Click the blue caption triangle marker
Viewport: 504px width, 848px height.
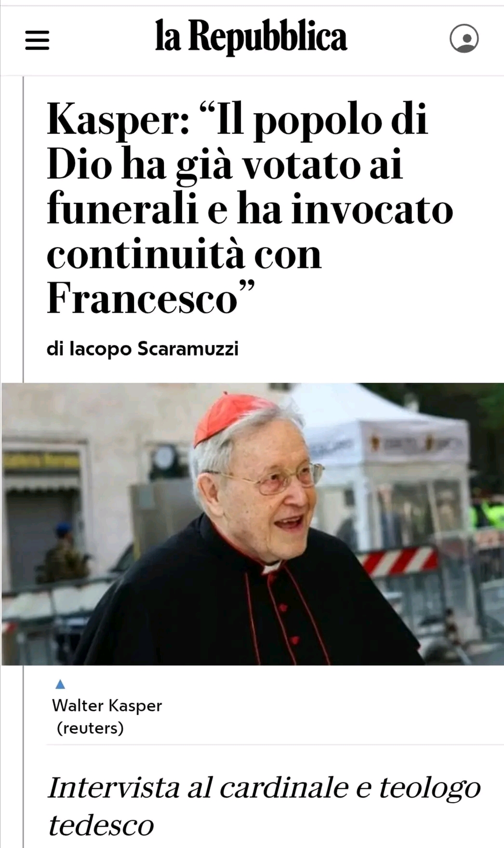(60, 684)
